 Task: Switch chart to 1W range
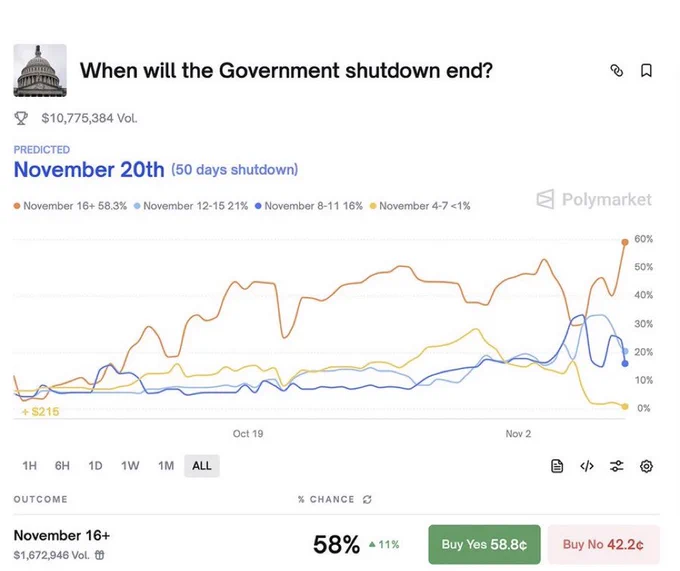tap(130, 466)
